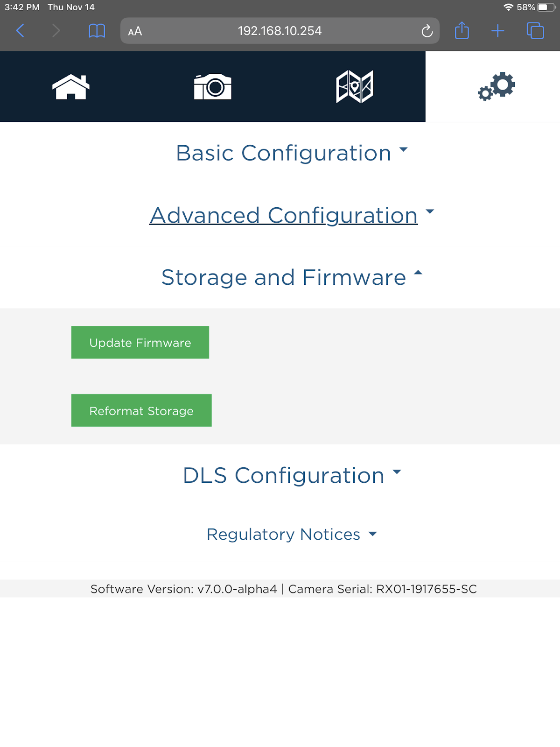Open the AA reader text size menu
This screenshot has height=747, width=560.
coord(135,31)
